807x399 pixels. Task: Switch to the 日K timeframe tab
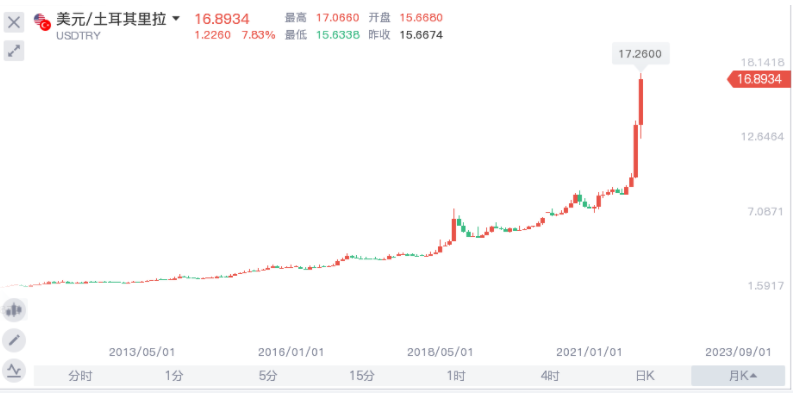pos(644,376)
